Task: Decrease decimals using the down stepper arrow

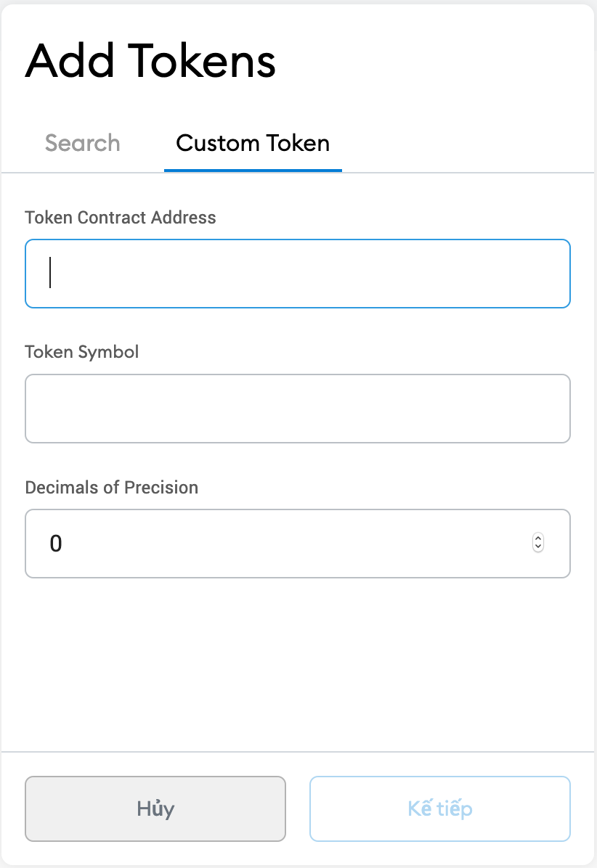Action: [537, 547]
